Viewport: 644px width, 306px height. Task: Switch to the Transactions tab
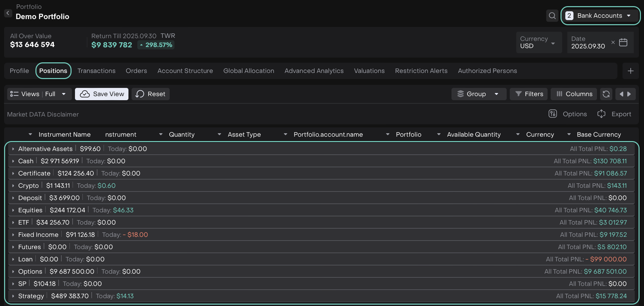[96, 71]
